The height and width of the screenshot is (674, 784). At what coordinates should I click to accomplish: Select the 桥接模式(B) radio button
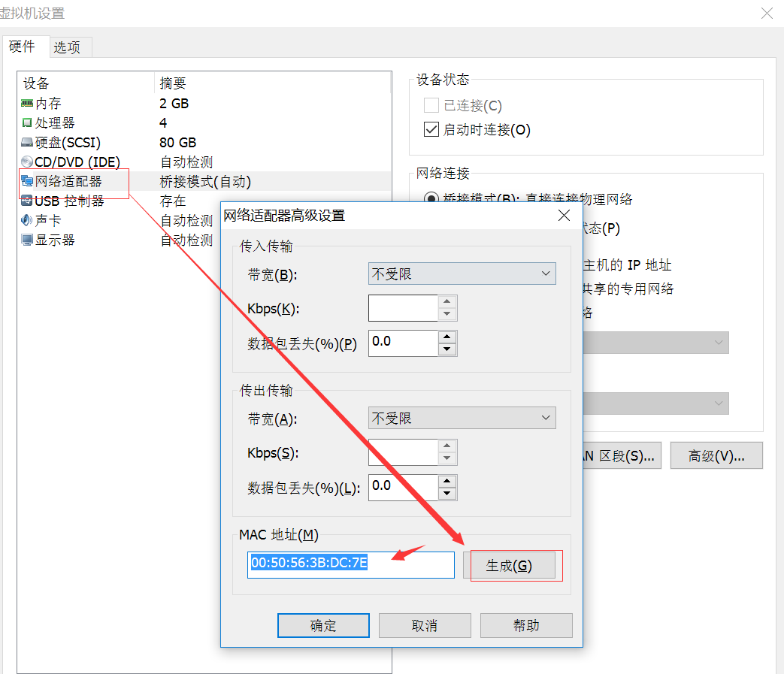click(431, 198)
